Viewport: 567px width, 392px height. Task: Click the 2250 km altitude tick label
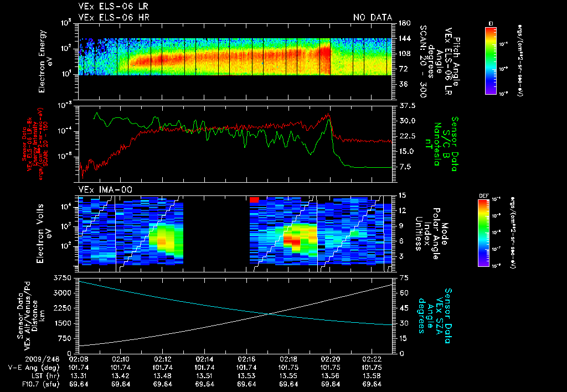pos(62,308)
